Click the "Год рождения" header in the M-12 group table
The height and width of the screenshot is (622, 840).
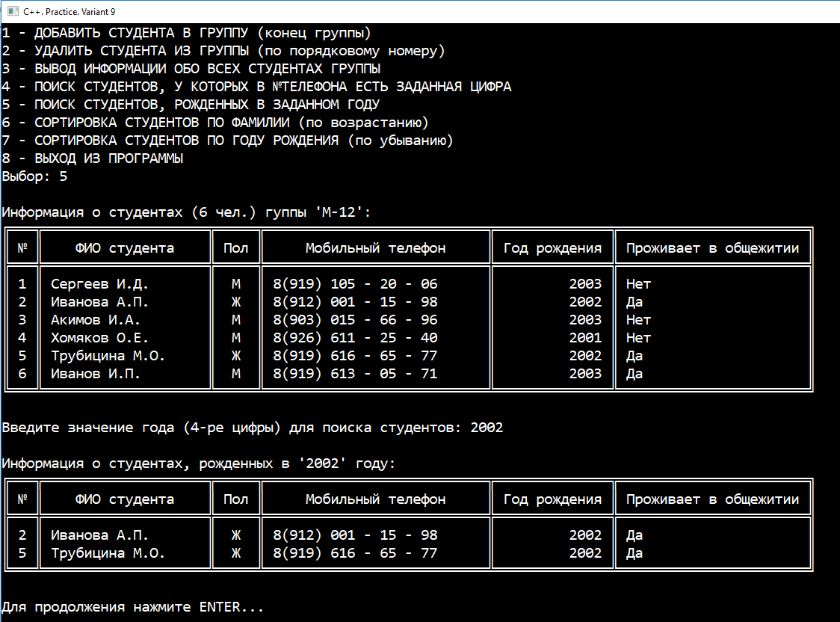pos(552,248)
